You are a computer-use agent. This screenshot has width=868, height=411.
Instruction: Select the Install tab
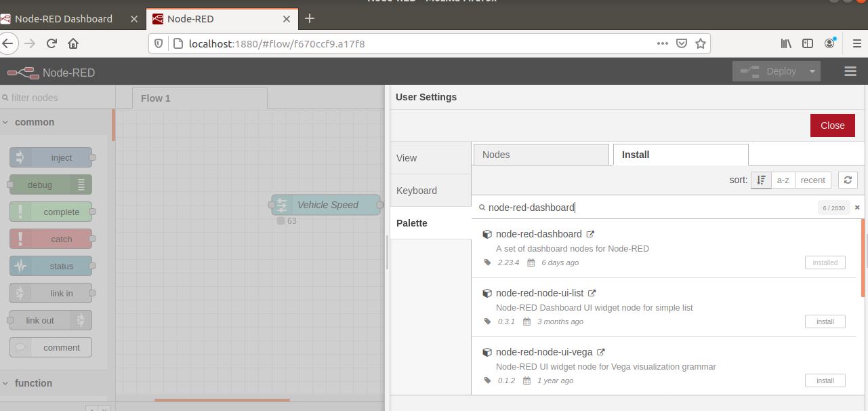680,155
